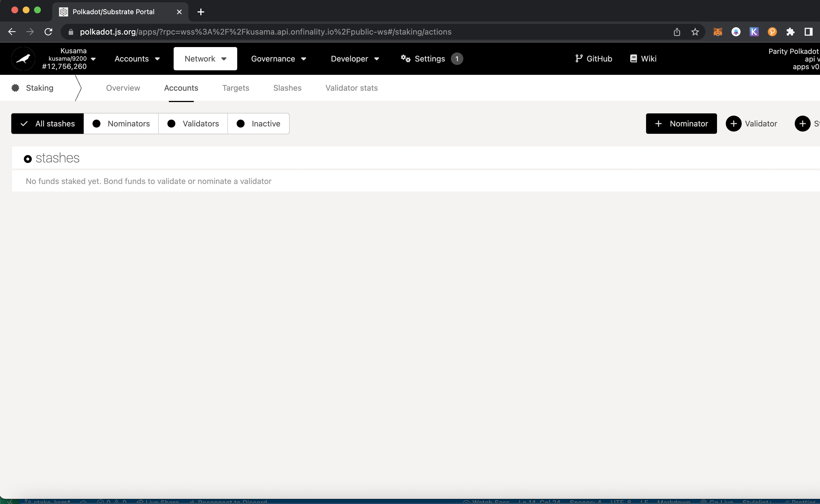Click the share page icon

pyautogui.click(x=676, y=32)
